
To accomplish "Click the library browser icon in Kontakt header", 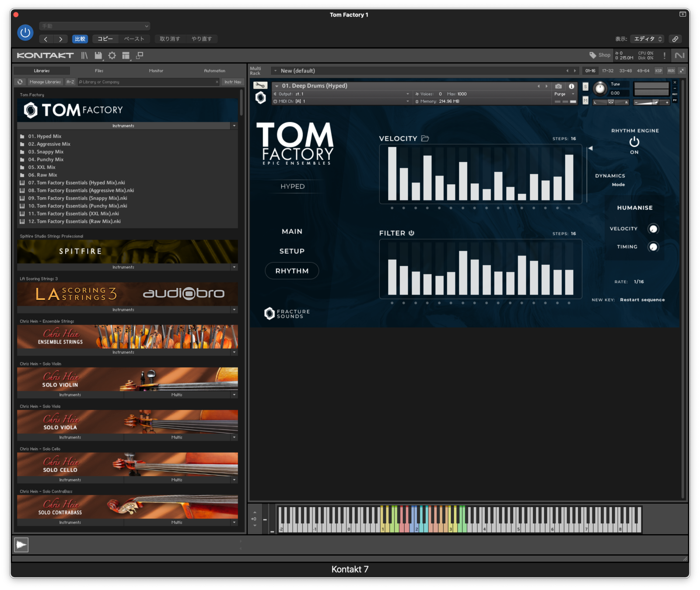I will point(84,56).
